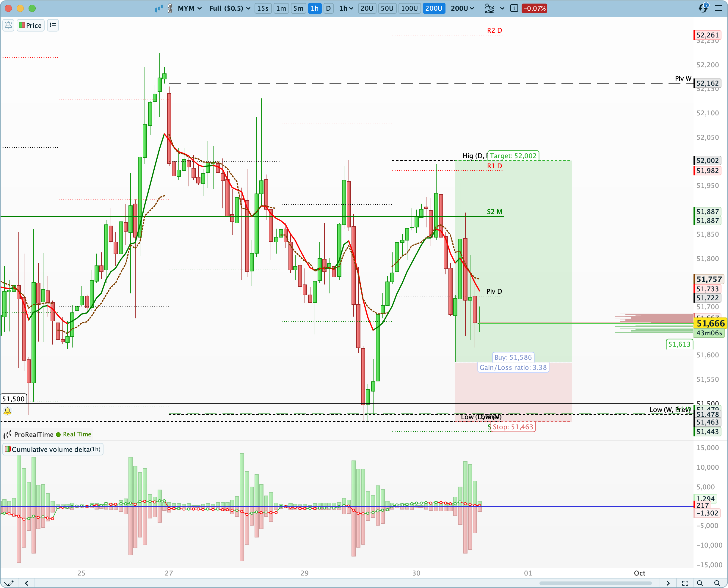Viewport: 728px width, 588px height.
Task: Click the zoom out magnifier icon
Action: (702, 583)
